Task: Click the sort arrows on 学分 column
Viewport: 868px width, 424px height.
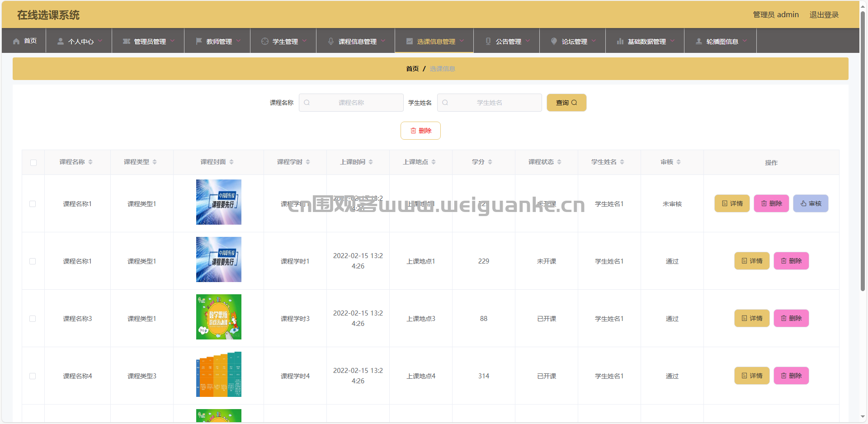Action: [490, 162]
